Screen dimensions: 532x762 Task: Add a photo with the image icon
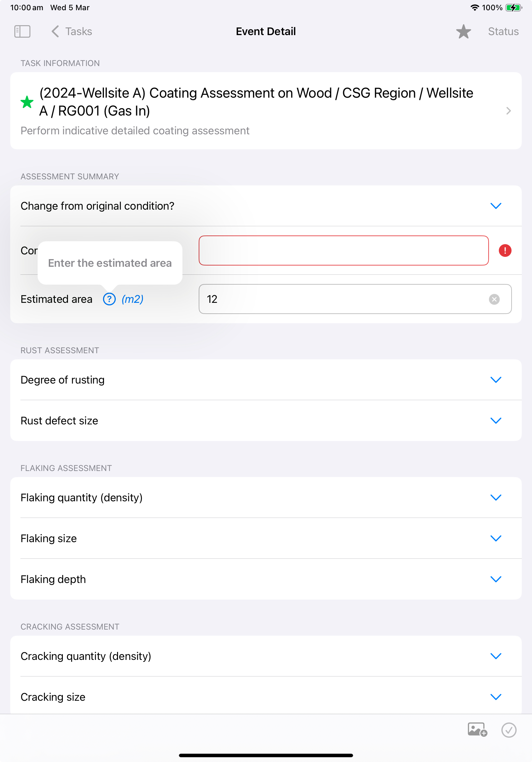[x=477, y=730]
